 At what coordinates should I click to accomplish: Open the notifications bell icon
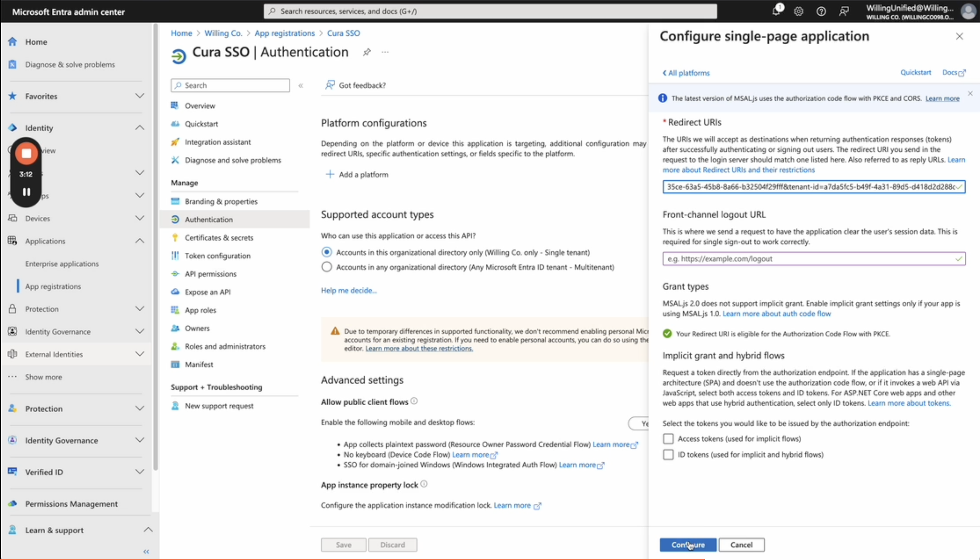click(x=776, y=11)
